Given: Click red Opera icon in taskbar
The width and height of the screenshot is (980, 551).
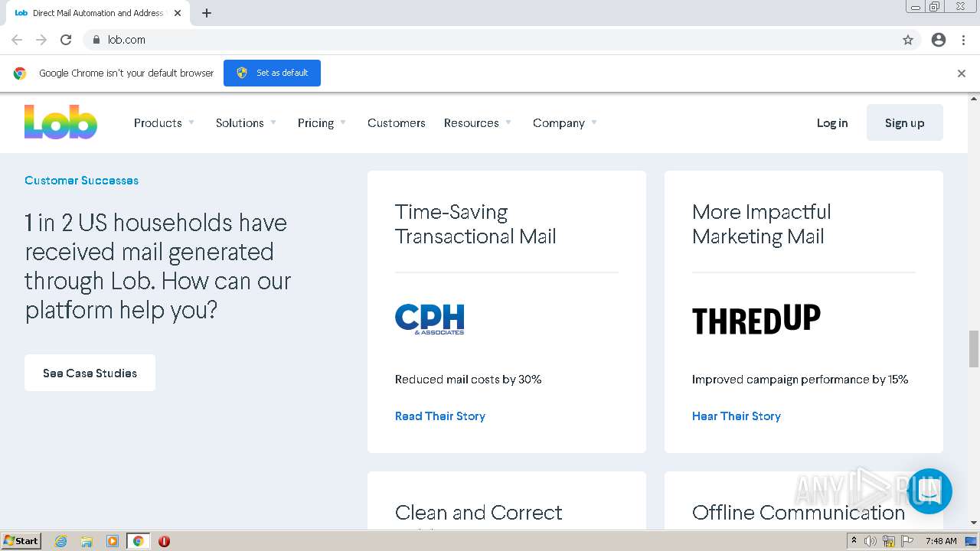Looking at the screenshot, I should (164, 541).
